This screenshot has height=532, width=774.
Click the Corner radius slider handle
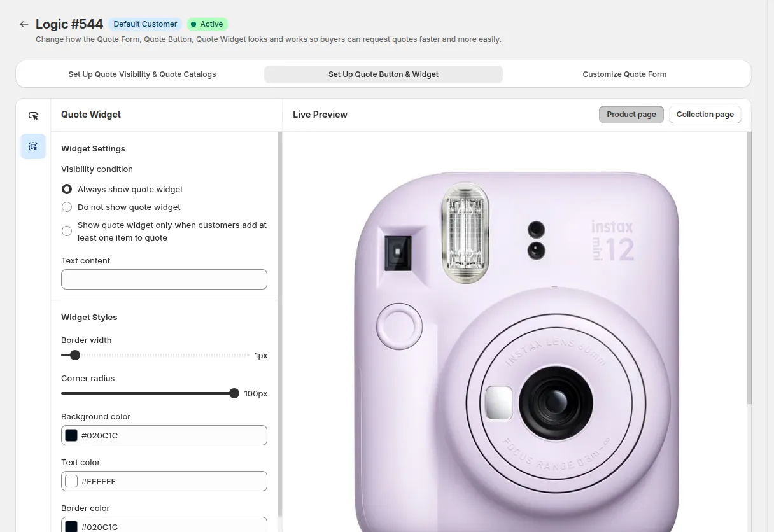[x=234, y=393]
